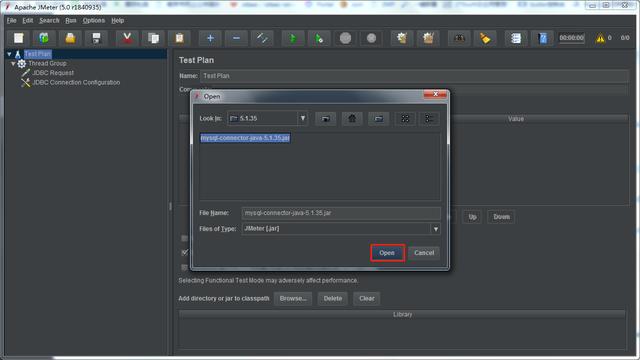Open the Run menu
The image size is (640, 360).
pos(71,20)
